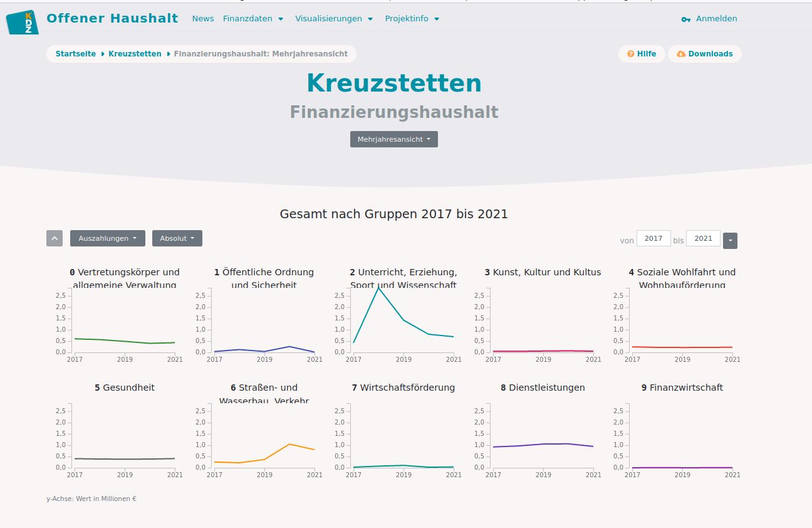Collapse section with the up-chevron button
This screenshot has width=812, height=528.
(x=55, y=238)
